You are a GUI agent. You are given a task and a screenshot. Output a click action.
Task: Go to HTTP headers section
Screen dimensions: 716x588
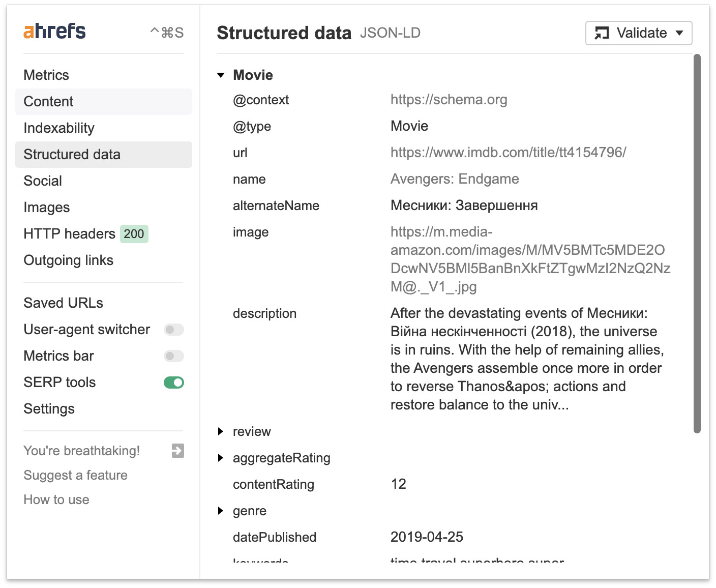click(70, 234)
